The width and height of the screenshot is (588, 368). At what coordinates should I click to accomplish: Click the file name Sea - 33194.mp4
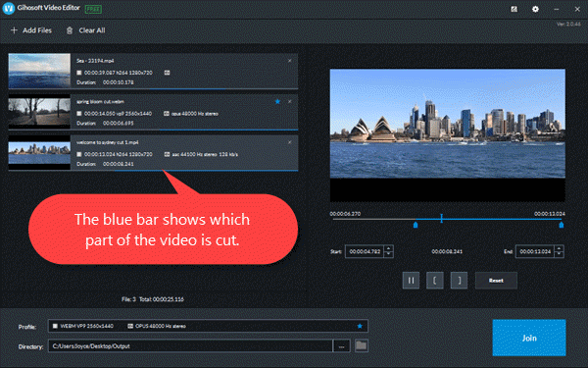(x=95, y=61)
